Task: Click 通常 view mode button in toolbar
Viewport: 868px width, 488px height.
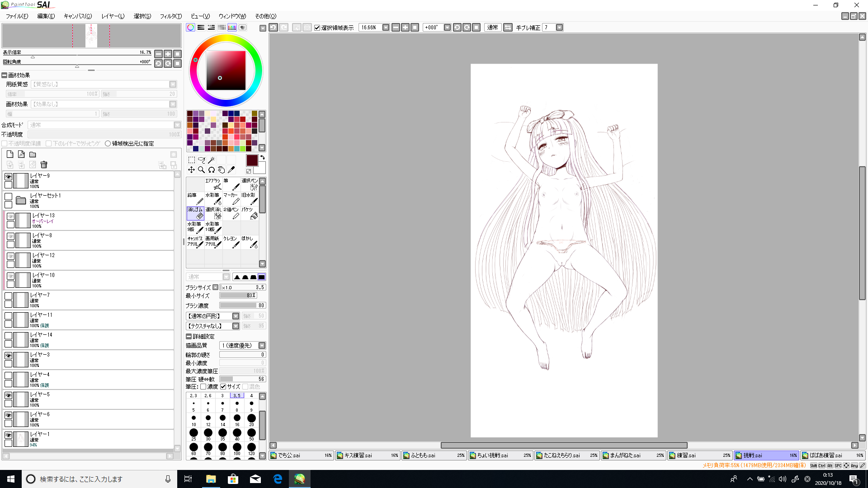Action: pos(492,28)
